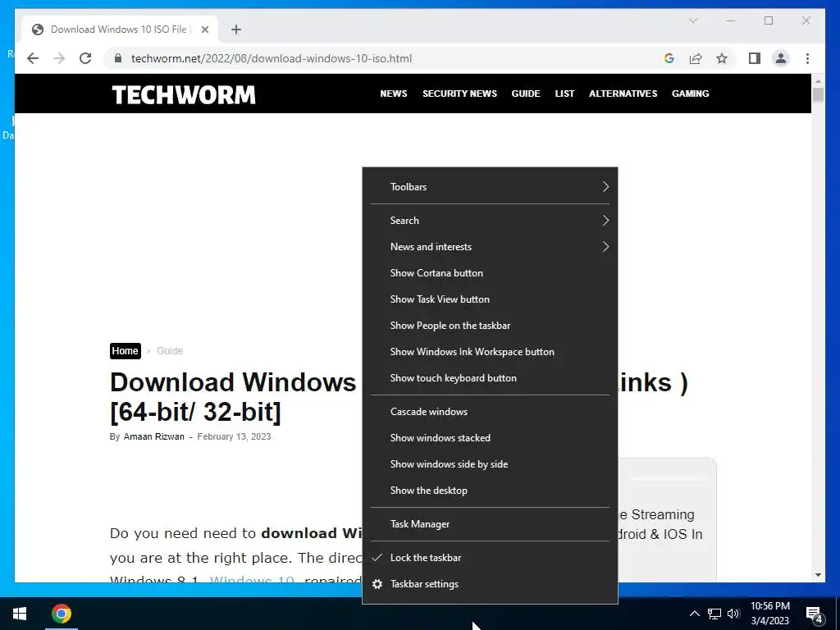Toggle Show People on the taskbar
This screenshot has width=840, height=630.
[491, 325]
